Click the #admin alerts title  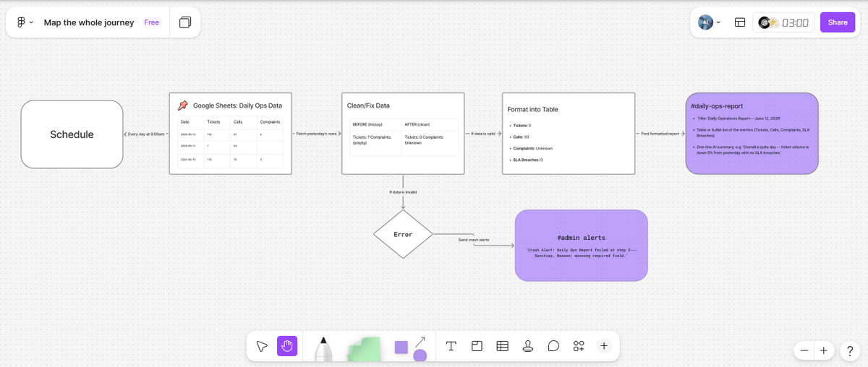click(582, 238)
